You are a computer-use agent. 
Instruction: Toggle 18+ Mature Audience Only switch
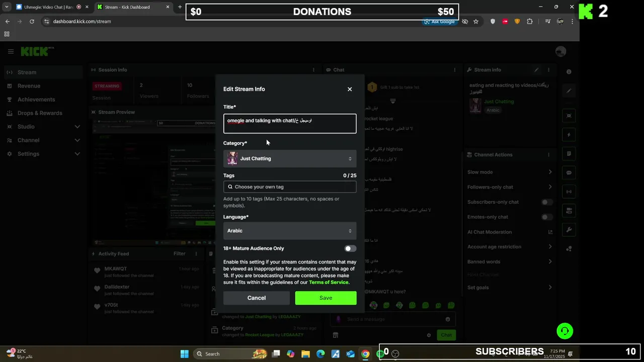(x=350, y=248)
